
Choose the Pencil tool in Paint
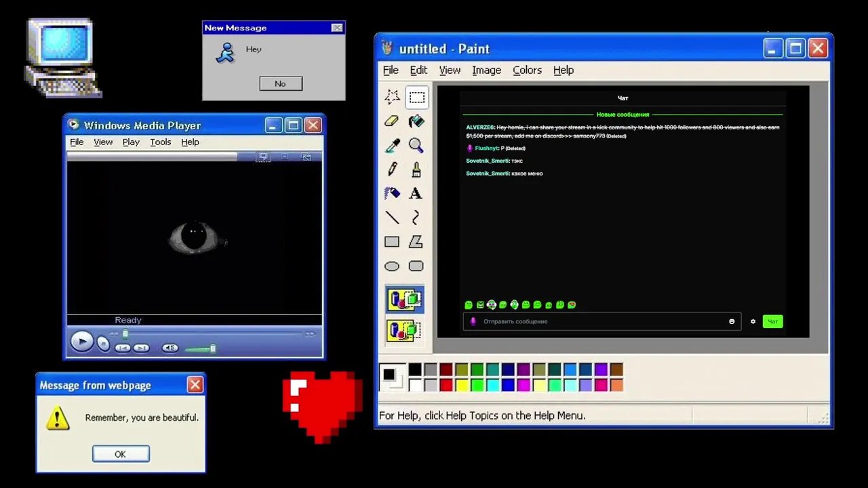click(392, 169)
